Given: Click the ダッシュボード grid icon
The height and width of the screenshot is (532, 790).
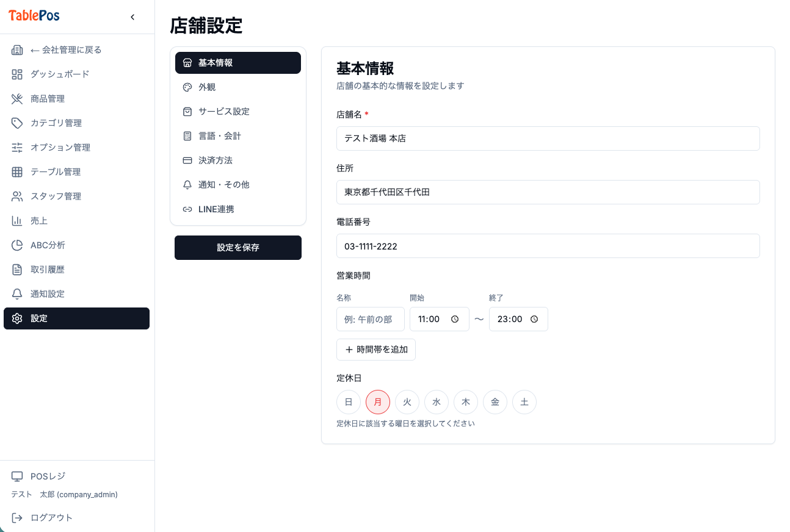Looking at the screenshot, I should point(17,74).
